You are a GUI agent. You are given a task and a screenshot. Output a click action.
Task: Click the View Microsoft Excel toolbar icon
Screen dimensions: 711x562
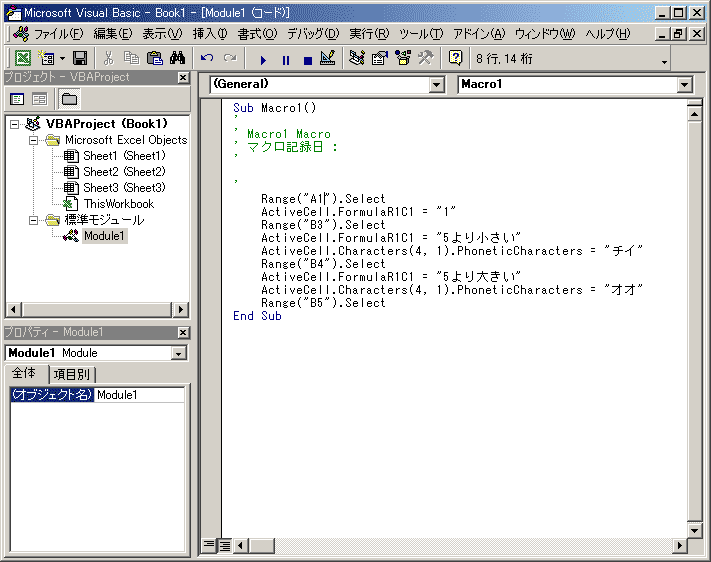(x=23, y=58)
